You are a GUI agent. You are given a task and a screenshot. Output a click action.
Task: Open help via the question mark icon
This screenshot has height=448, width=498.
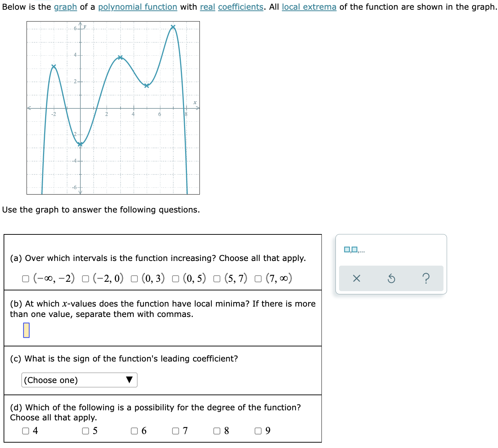coord(426,278)
